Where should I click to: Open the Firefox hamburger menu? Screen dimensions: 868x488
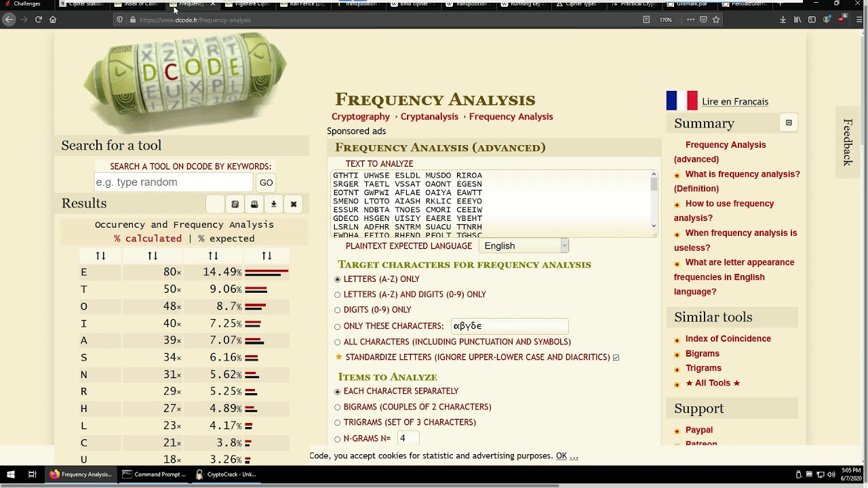[859, 20]
